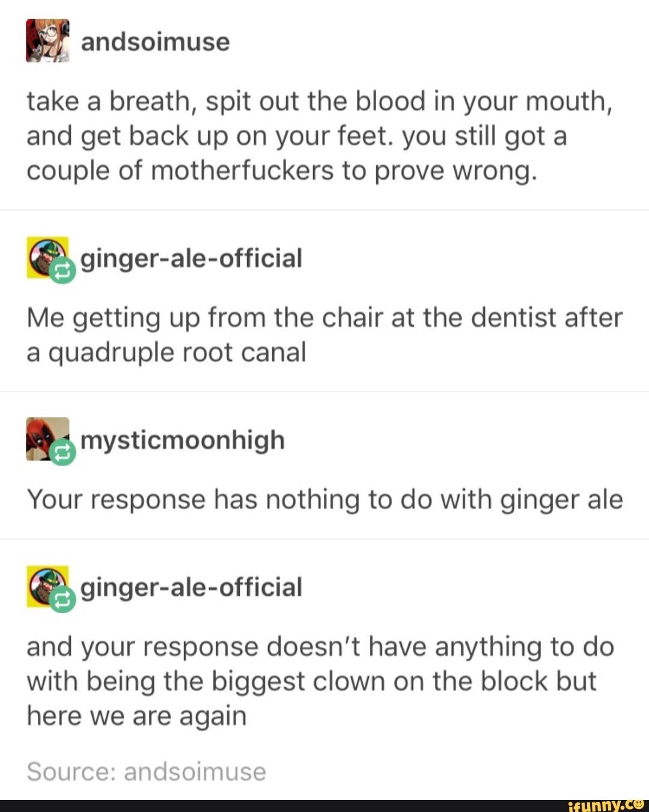Tap reblog badge beside the clown reply author

click(62, 599)
